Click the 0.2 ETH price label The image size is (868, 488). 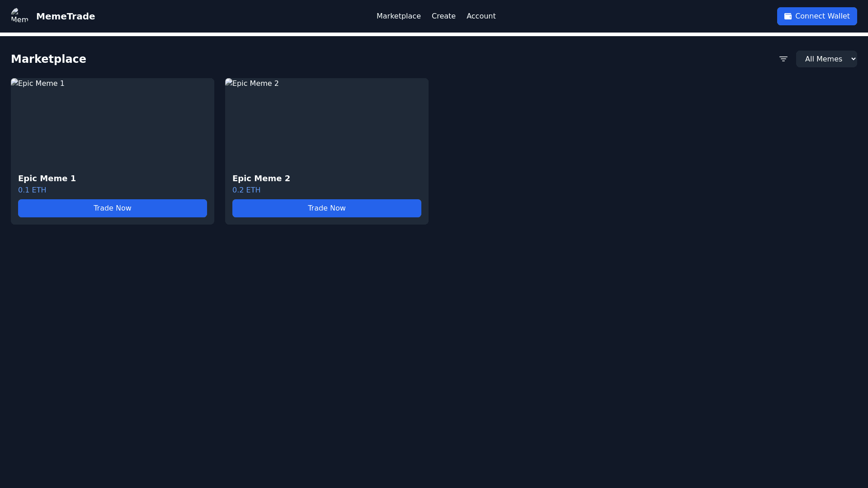(x=246, y=190)
